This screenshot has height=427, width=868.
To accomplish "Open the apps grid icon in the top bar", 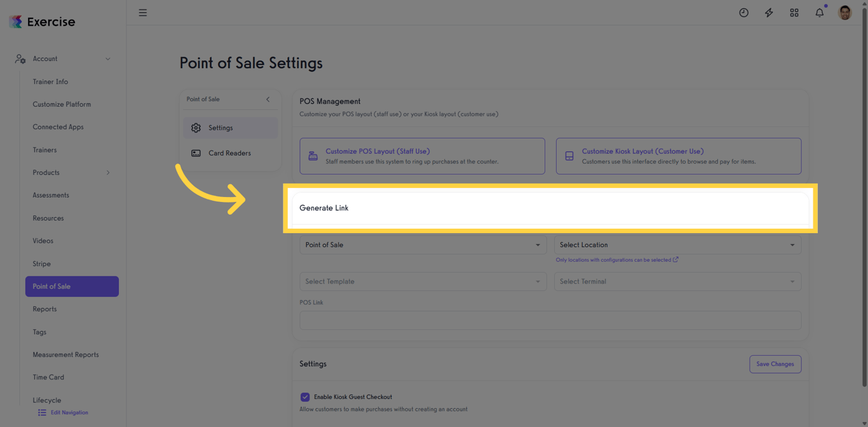I will (794, 12).
